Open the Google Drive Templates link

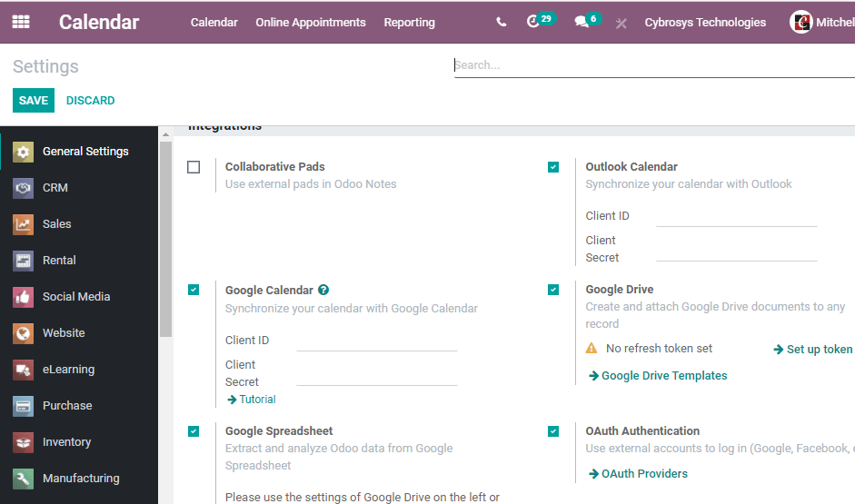click(658, 375)
